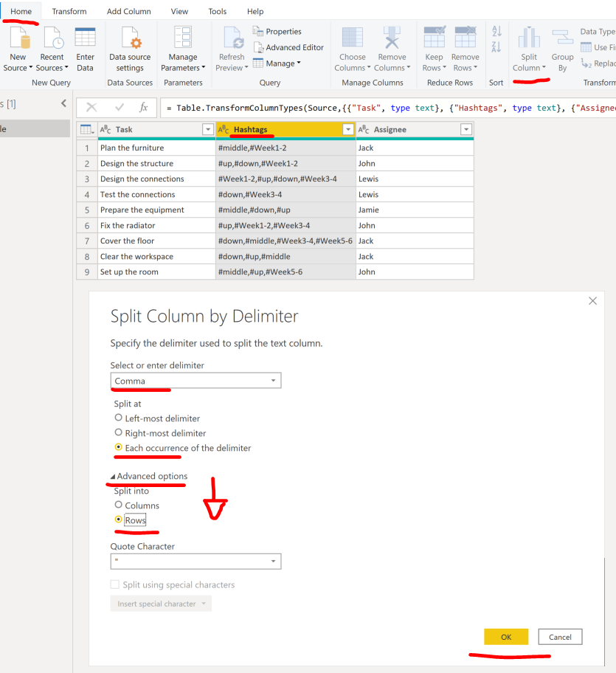Cancel formula edit with X icon
The image size is (616, 673).
(91, 107)
